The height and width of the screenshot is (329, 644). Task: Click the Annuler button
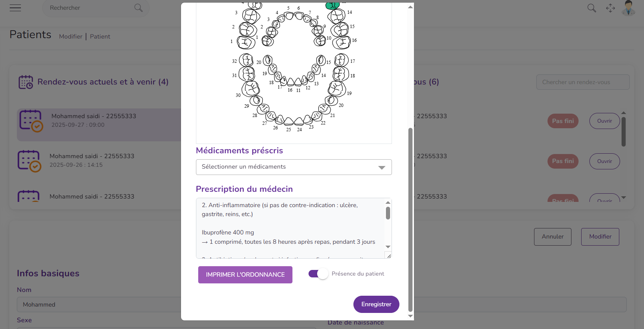(552, 237)
